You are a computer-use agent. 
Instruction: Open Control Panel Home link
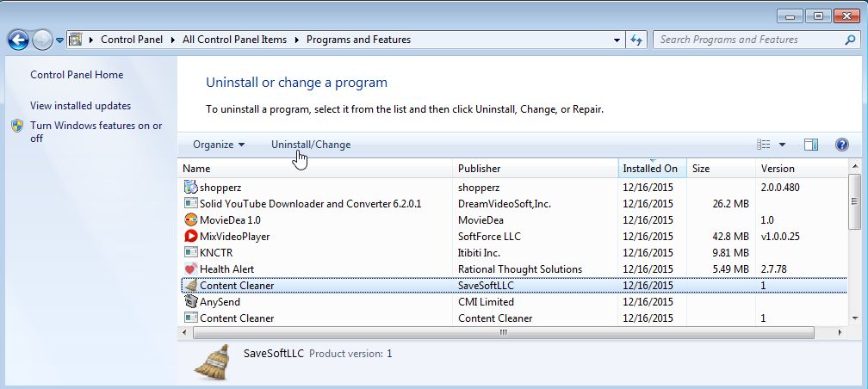77,75
